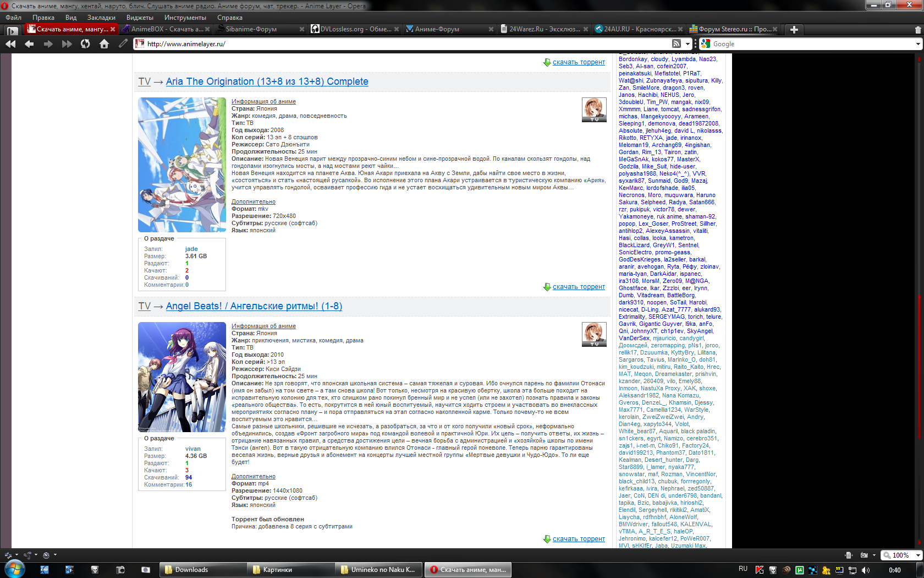Image resolution: width=924 pixels, height=578 pixels.
Task: Click globe icon in bottom-left status bar
Action: tap(46, 555)
